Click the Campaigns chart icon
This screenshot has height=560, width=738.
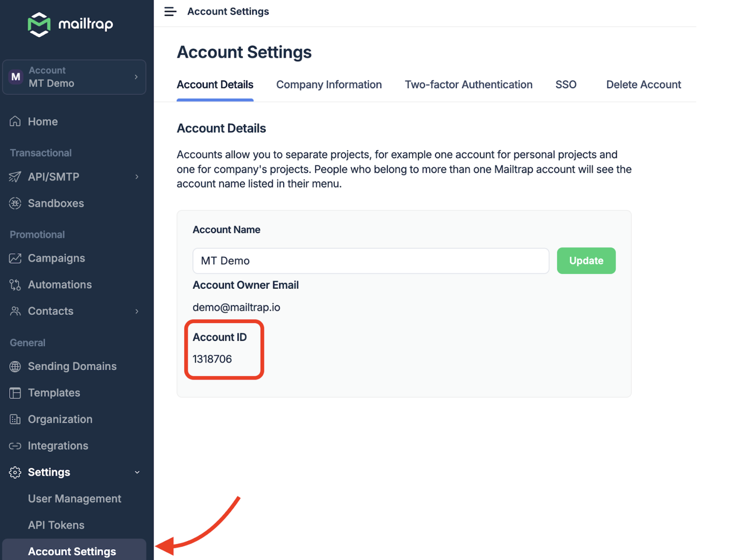coord(15,258)
